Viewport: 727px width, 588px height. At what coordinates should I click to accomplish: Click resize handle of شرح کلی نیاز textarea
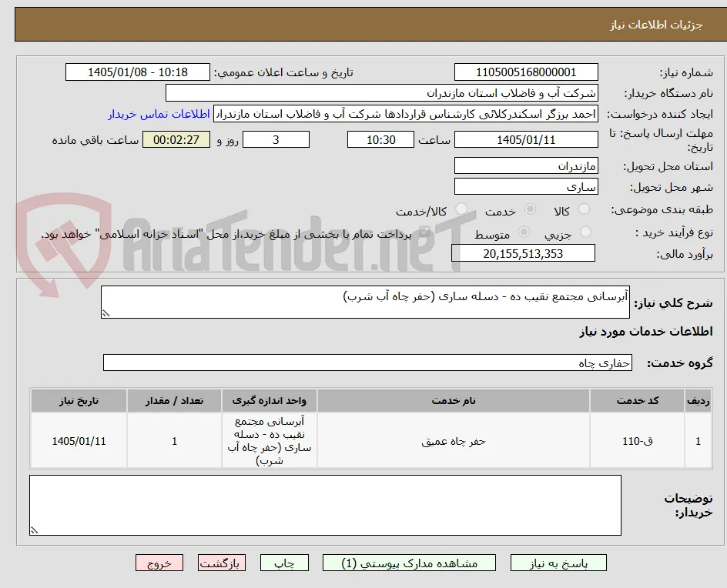click(x=106, y=314)
